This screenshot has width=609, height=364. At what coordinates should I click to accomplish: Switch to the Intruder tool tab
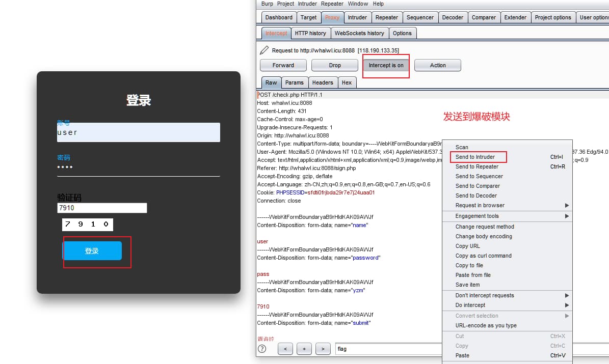click(x=357, y=17)
